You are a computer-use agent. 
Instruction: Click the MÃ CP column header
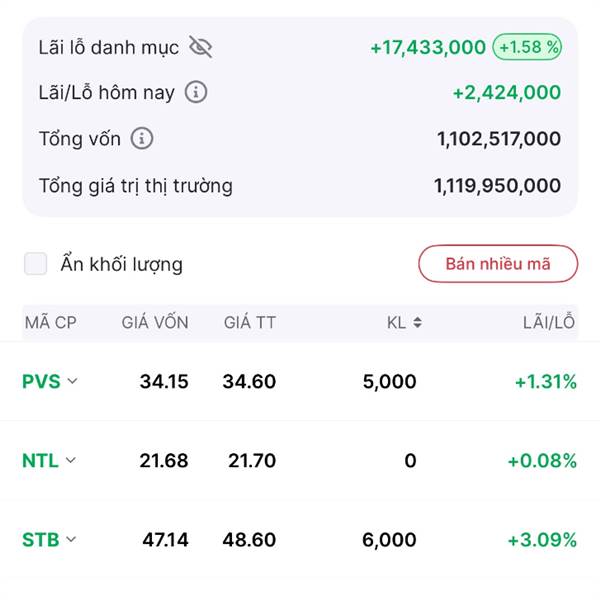pyautogui.click(x=51, y=323)
